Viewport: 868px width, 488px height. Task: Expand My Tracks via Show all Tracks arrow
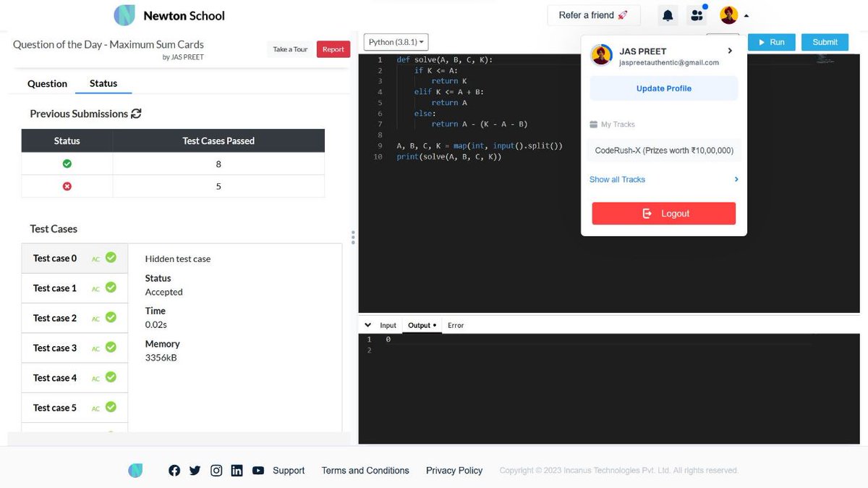[x=736, y=179]
